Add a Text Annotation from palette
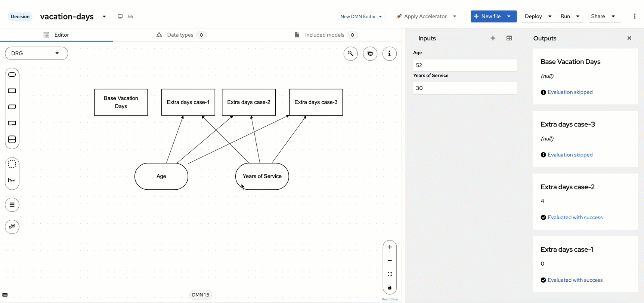 coord(12,180)
